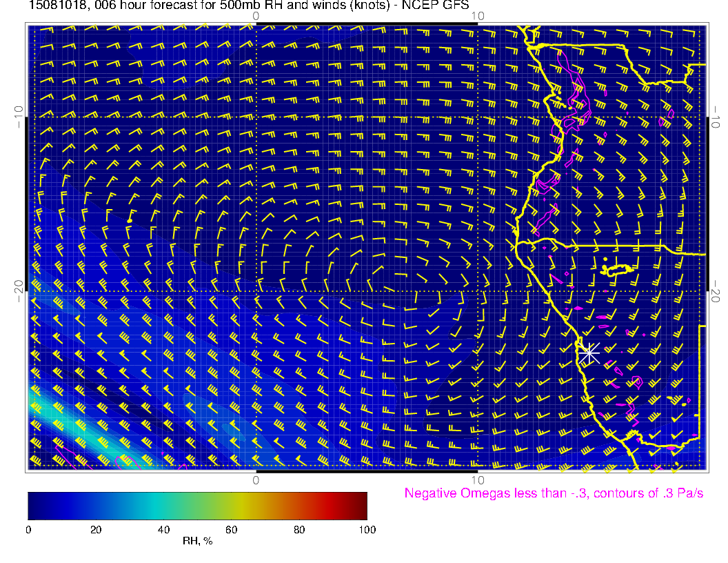Image resolution: width=728 pixels, height=563 pixels.
Task: Click the '0' tick label under the color bar
Action: click(x=28, y=529)
